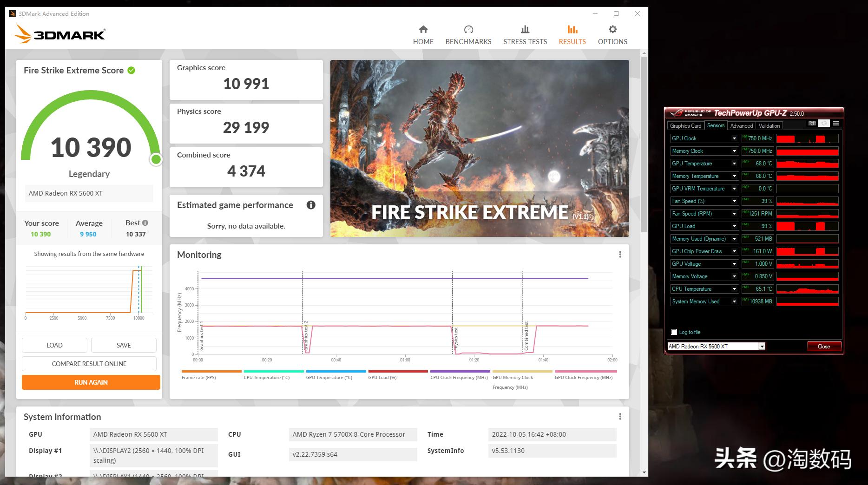Select the Advanced tab in GPU-Z
Image resolution: width=868 pixels, height=485 pixels.
pyautogui.click(x=741, y=126)
